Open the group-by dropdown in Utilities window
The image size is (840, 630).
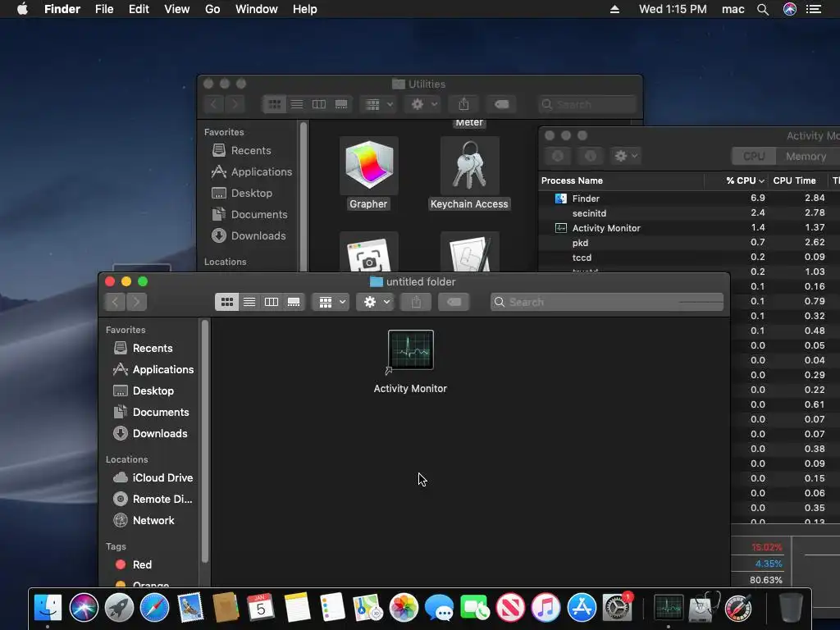pyautogui.click(x=378, y=104)
